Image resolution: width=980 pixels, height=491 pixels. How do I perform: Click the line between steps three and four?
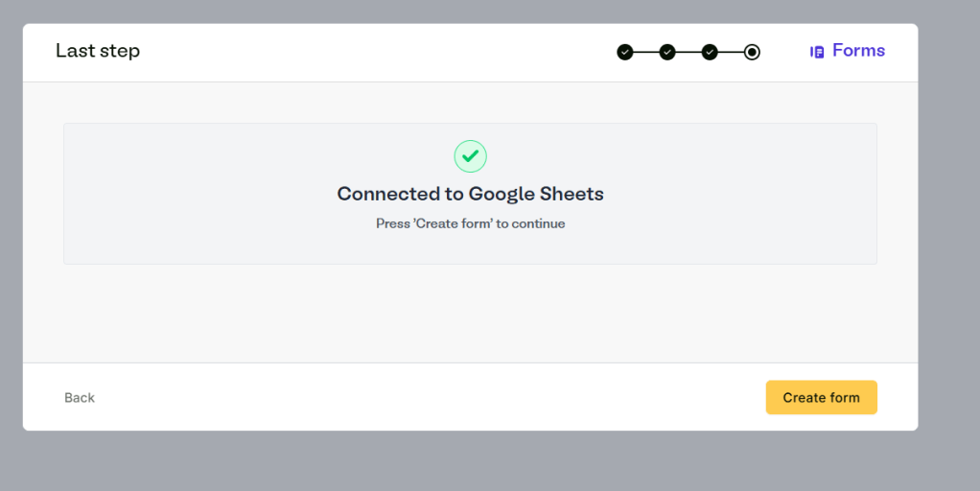pos(730,52)
